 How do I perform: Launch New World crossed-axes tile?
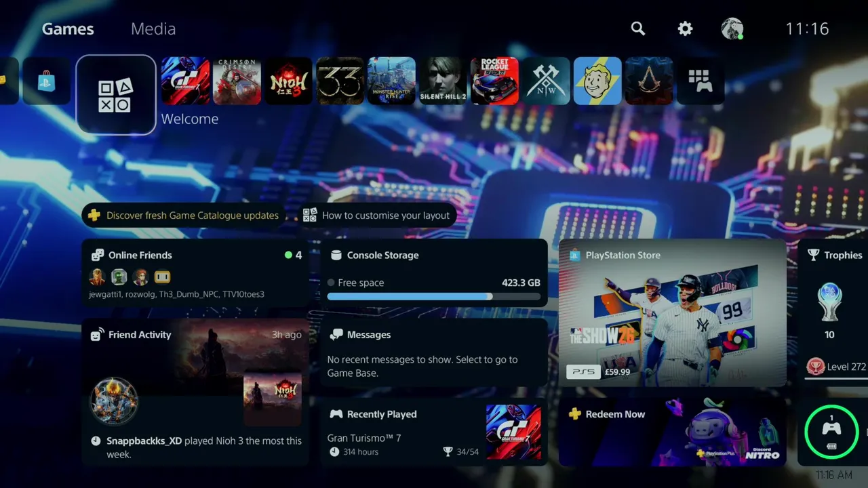(x=547, y=81)
